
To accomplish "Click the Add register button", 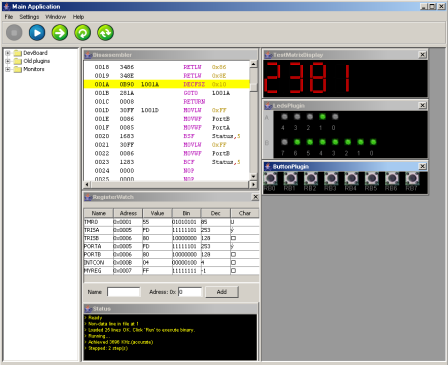I will point(222,292).
